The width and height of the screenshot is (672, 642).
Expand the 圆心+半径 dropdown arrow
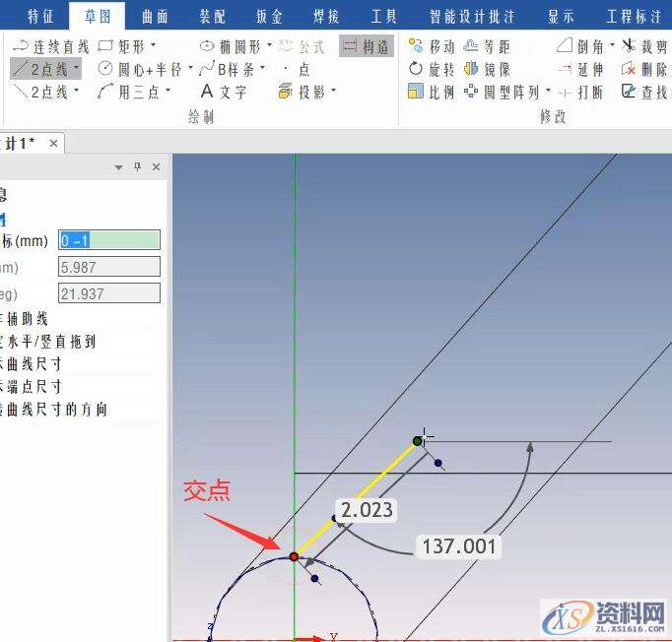click(190, 67)
